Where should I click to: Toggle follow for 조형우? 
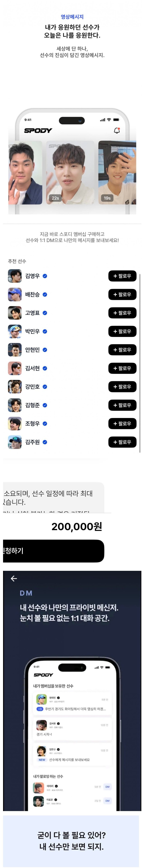[x=122, y=424]
